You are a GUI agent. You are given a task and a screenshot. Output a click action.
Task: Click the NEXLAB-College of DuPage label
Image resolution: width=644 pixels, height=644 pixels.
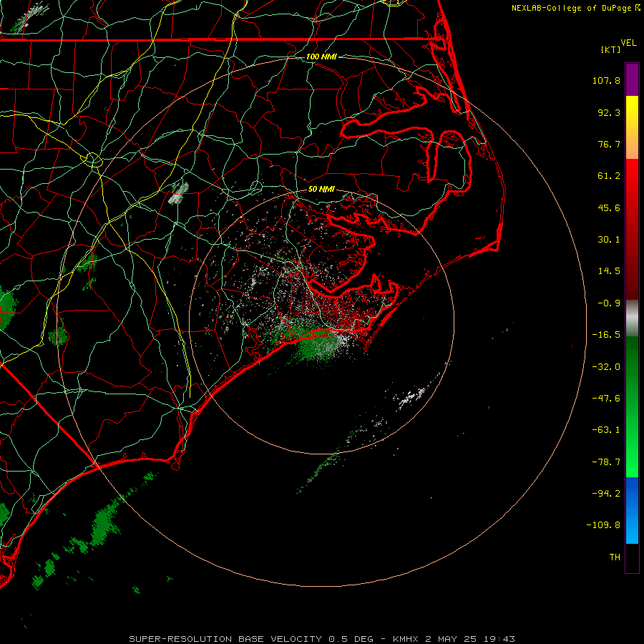[572, 8]
